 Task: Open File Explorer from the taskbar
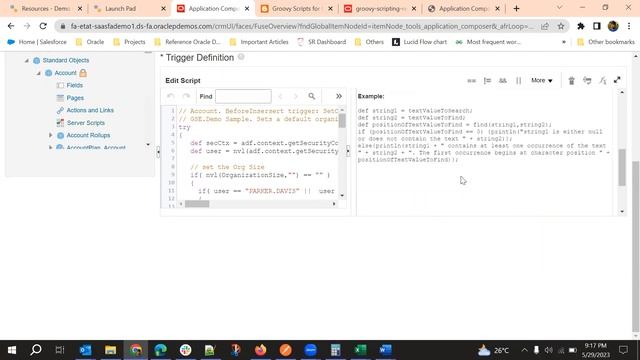coord(110,350)
